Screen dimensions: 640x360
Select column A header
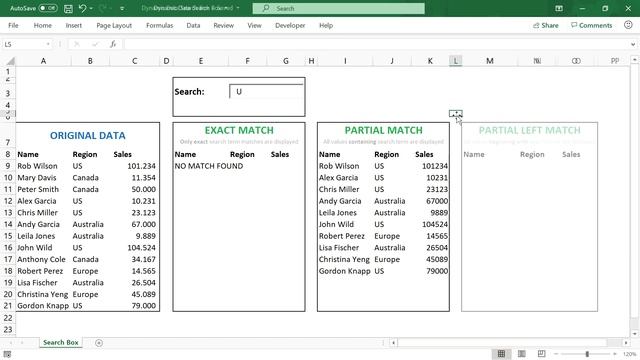point(43,61)
